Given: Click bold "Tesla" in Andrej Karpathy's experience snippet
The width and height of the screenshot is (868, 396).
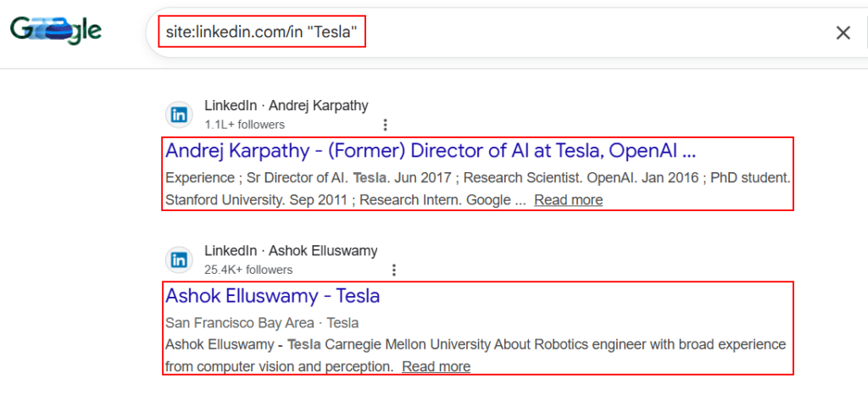Looking at the screenshot, I should pyautogui.click(x=370, y=179).
